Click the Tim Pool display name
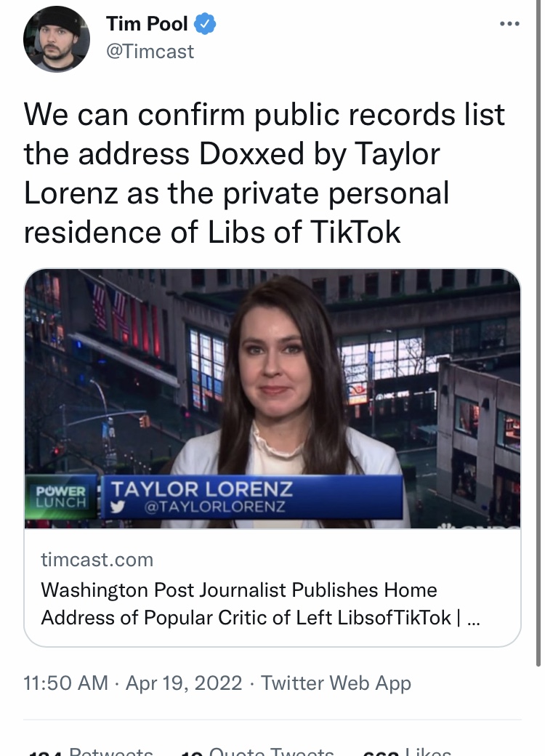545x756 pixels. click(x=147, y=23)
